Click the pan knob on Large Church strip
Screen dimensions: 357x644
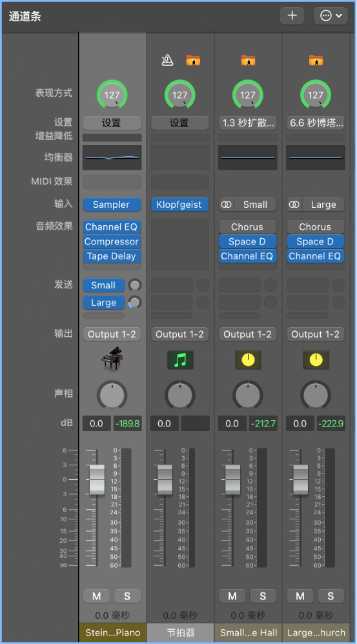(316, 395)
